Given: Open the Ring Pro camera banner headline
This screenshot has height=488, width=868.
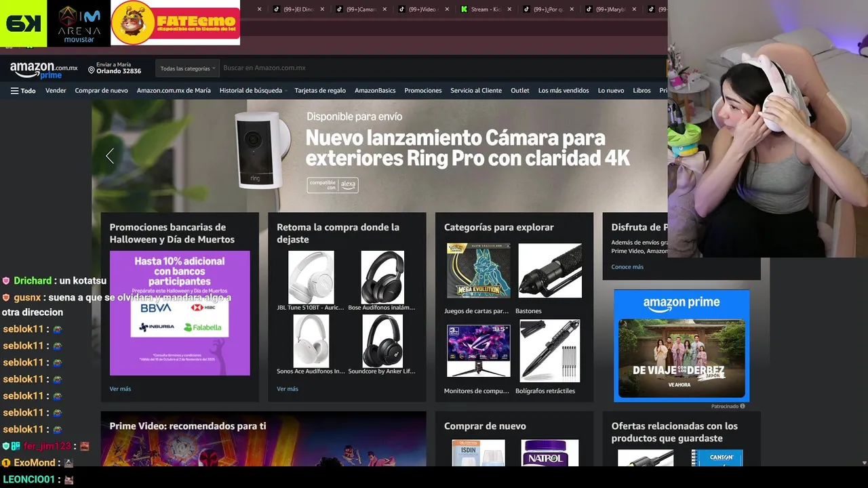Looking at the screenshot, I should (x=467, y=148).
